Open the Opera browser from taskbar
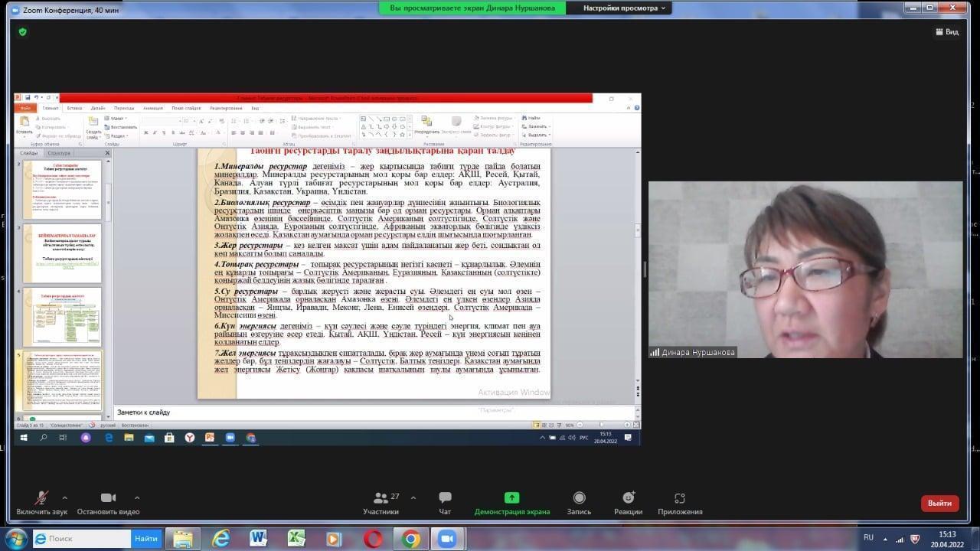This screenshot has height=551, width=980. (373, 539)
